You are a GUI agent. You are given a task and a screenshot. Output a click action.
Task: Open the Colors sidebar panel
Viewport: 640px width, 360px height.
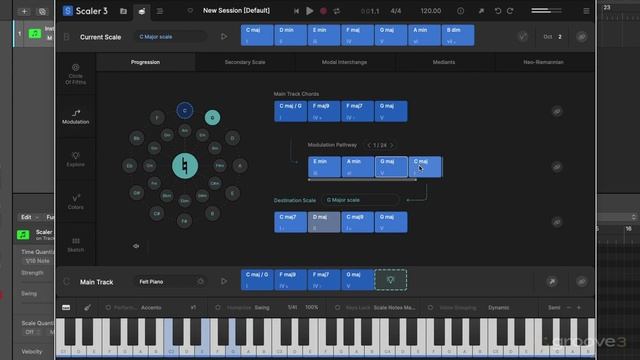tap(76, 202)
